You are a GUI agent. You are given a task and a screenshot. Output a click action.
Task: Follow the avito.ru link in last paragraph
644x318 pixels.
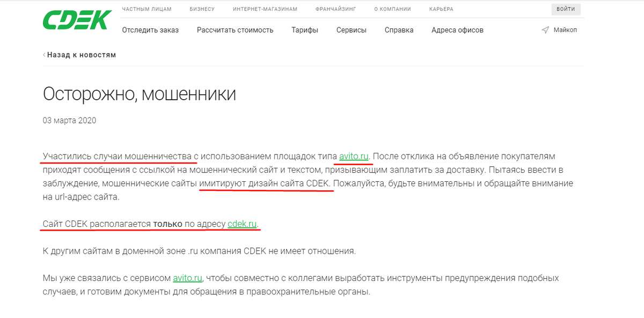point(187,278)
